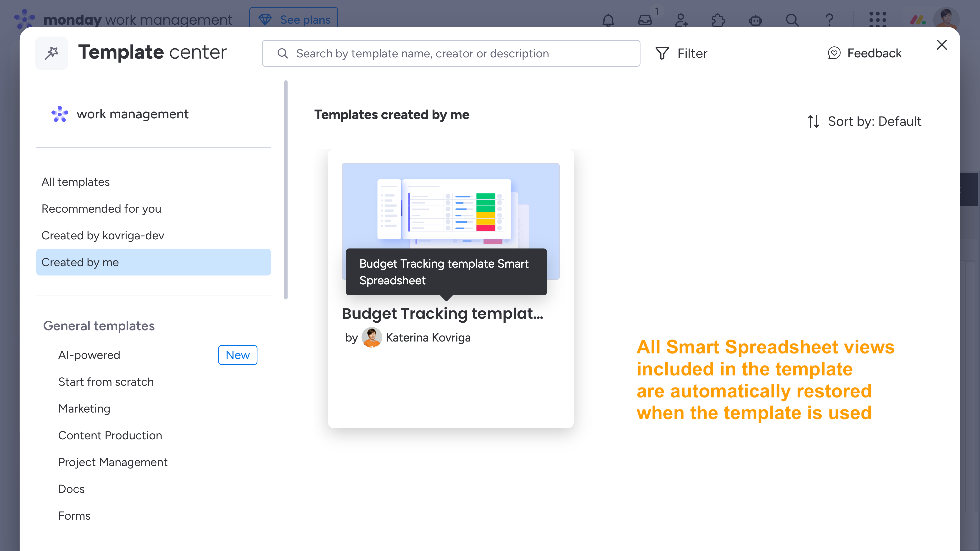Image resolution: width=980 pixels, height=551 pixels.
Task: Click the Katerina Kovriga author name
Action: pyautogui.click(x=428, y=337)
